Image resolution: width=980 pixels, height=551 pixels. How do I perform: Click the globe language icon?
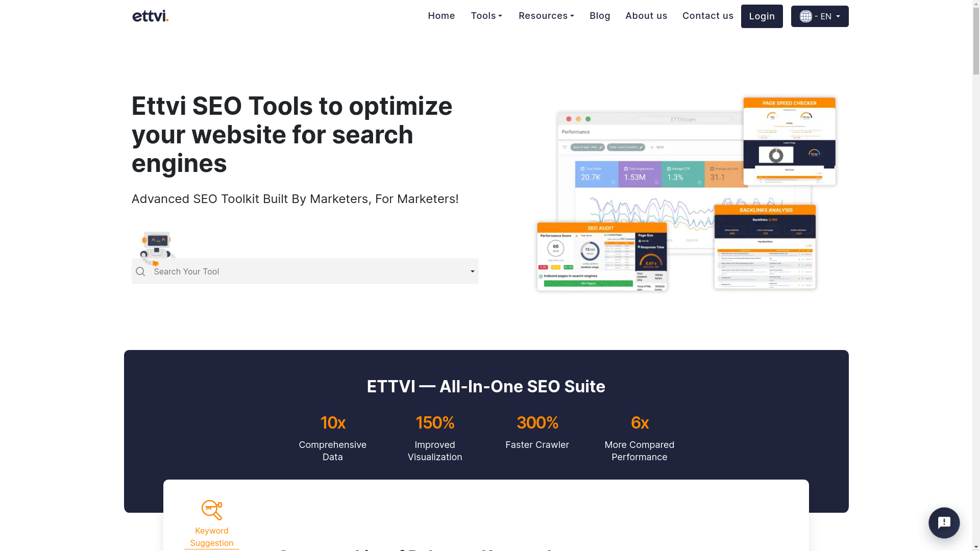806,16
